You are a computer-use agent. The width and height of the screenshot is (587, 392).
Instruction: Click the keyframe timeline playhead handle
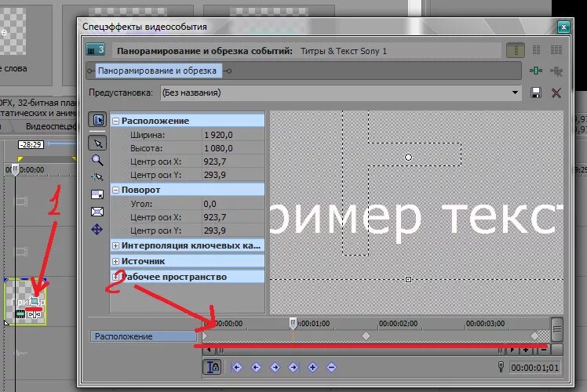point(293,323)
